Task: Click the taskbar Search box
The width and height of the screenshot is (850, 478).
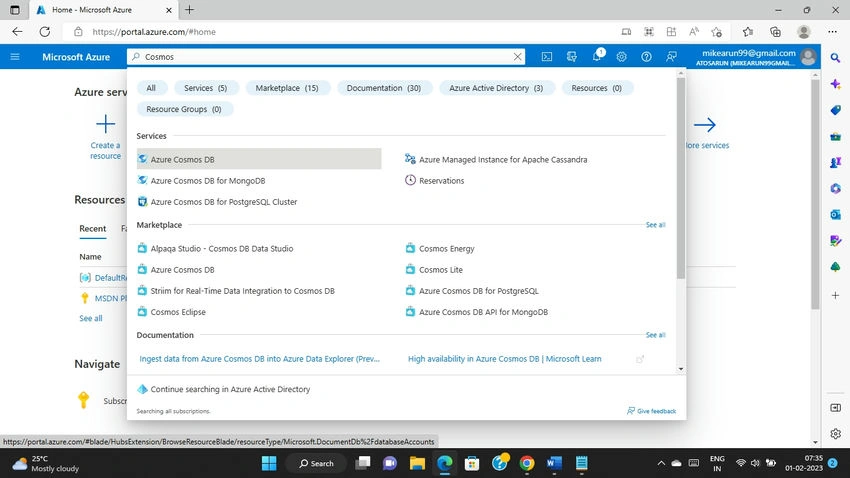Action: coord(317,463)
